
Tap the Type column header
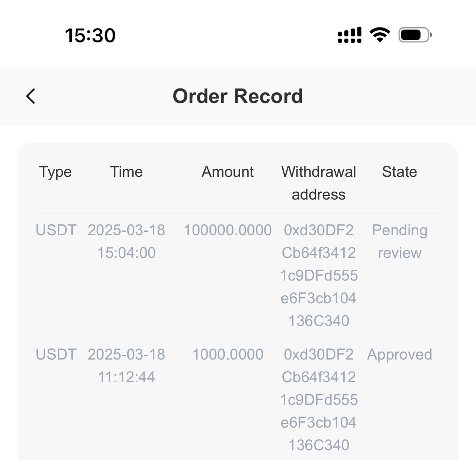coord(55,172)
